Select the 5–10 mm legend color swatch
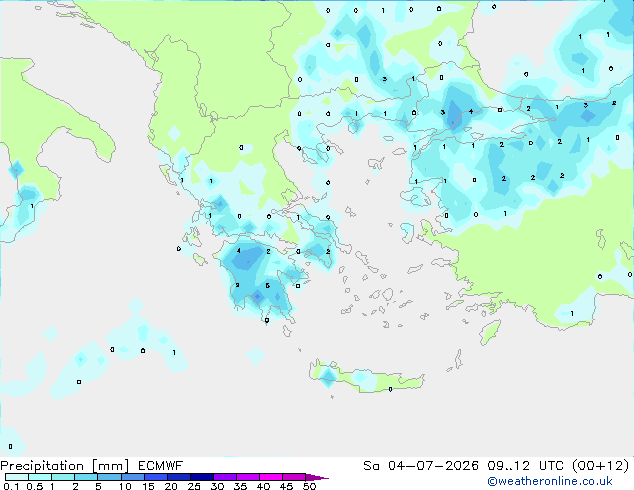The image size is (634, 490). (109, 477)
